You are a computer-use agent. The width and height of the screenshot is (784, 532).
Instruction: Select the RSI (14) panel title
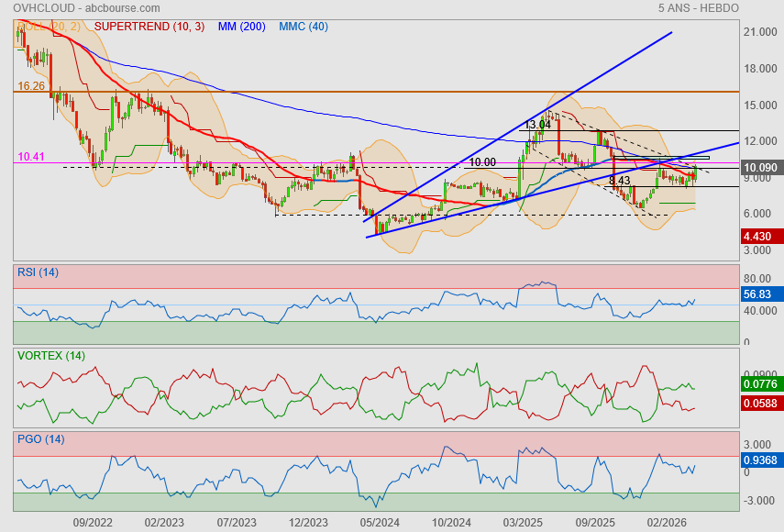(x=38, y=272)
